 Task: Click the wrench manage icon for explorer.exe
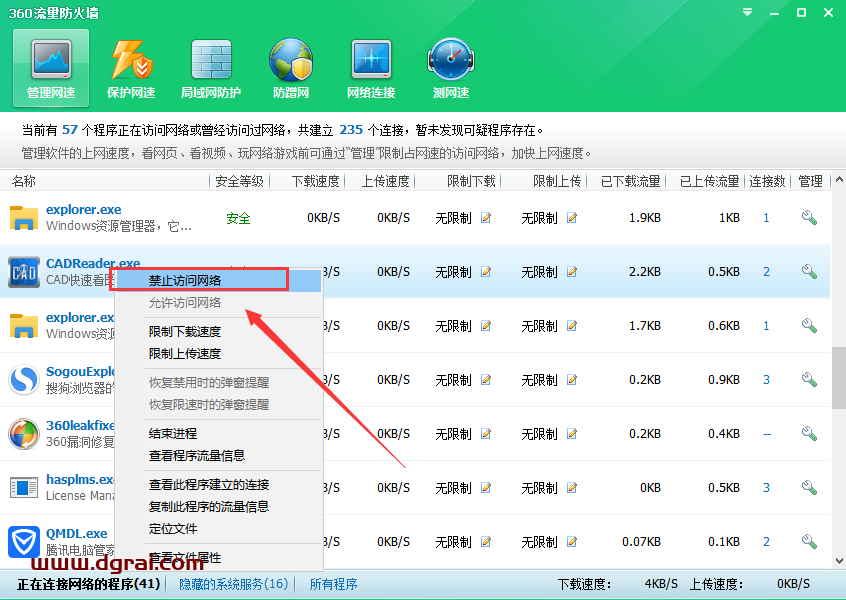pyautogui.click(x=810, y=217)
